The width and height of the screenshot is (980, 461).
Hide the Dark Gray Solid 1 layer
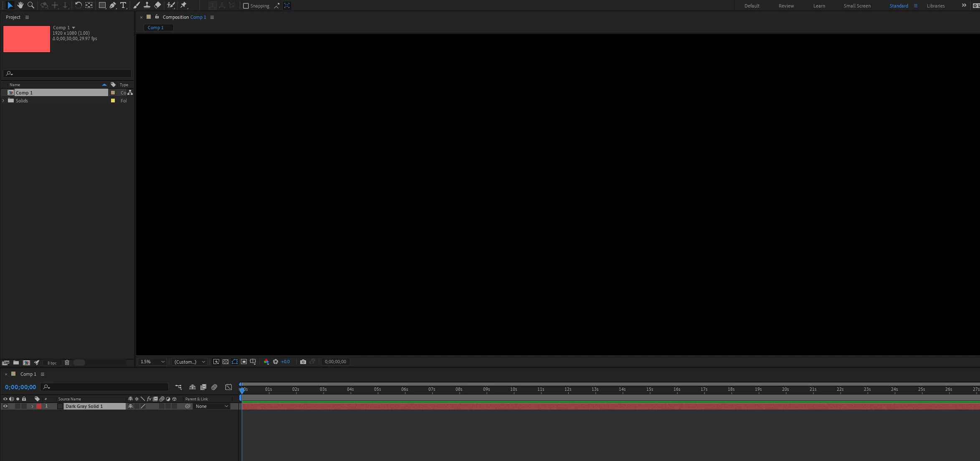(5, 406)
